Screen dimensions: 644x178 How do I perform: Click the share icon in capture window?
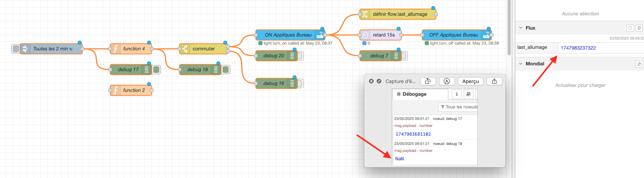tap(494, 81)
